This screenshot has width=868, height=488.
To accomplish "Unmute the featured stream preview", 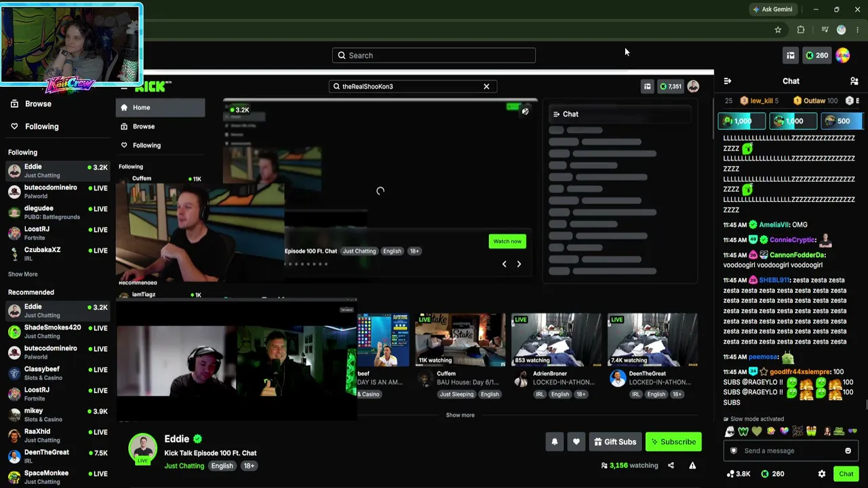I will 525,111.
